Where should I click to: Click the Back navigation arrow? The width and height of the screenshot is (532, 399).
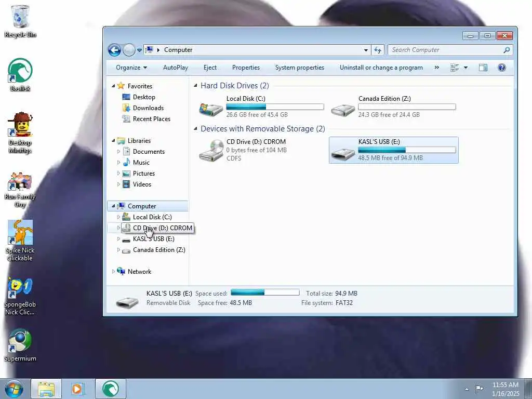114,50
